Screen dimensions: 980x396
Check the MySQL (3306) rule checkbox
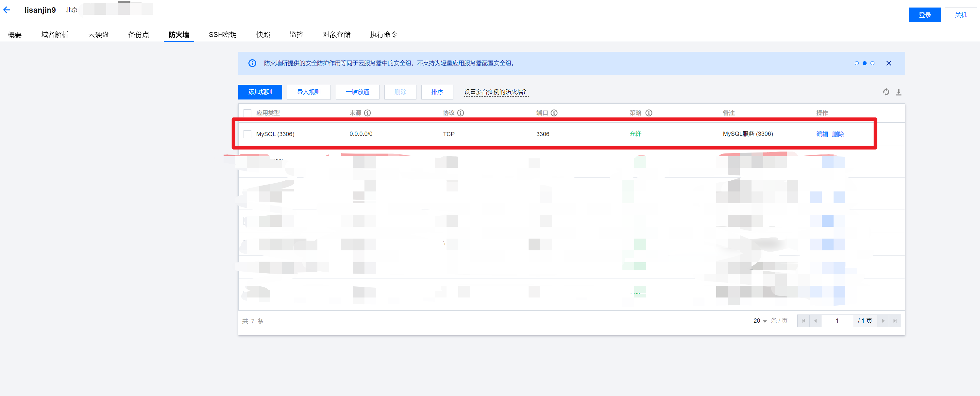[x=247, y=134]
